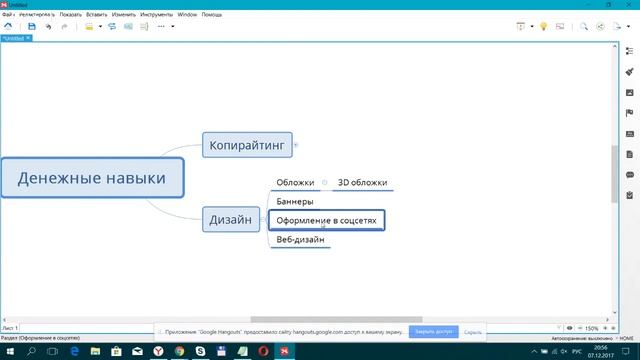640x360 pixels.
Task: Select the Копирайтинг topic
Action: [x=247, y=145]
